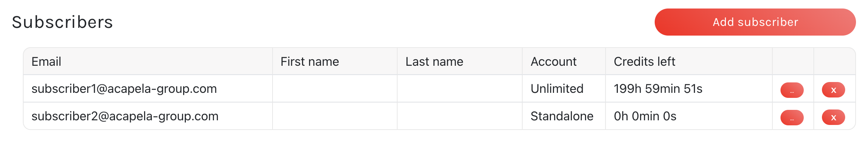The image size is (868, 147).
Task: Click the empty last name cell of subscriber2
Action: (460, 116)
